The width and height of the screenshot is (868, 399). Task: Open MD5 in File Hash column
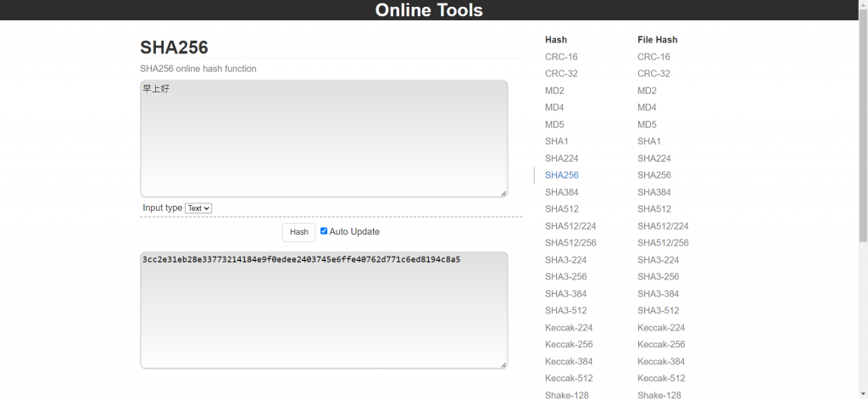[x=647, y=125]
